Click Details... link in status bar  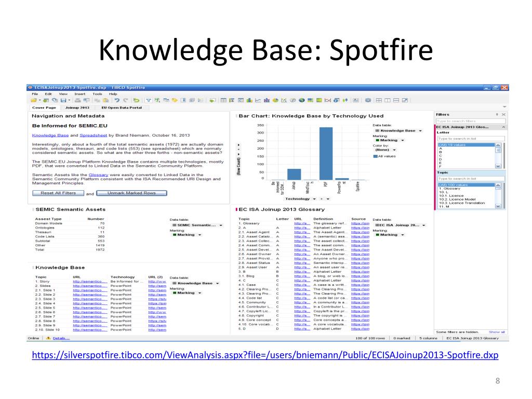pos(61,338)
